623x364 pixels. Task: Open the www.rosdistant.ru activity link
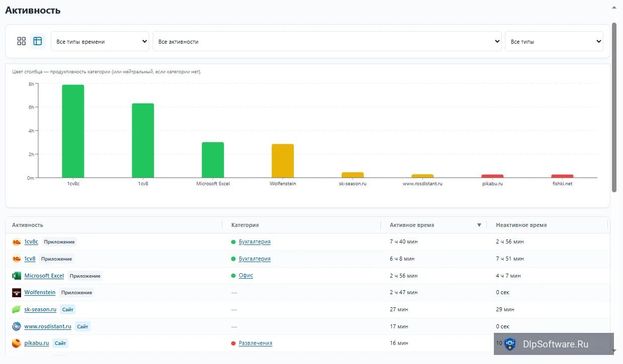(48, 326)
